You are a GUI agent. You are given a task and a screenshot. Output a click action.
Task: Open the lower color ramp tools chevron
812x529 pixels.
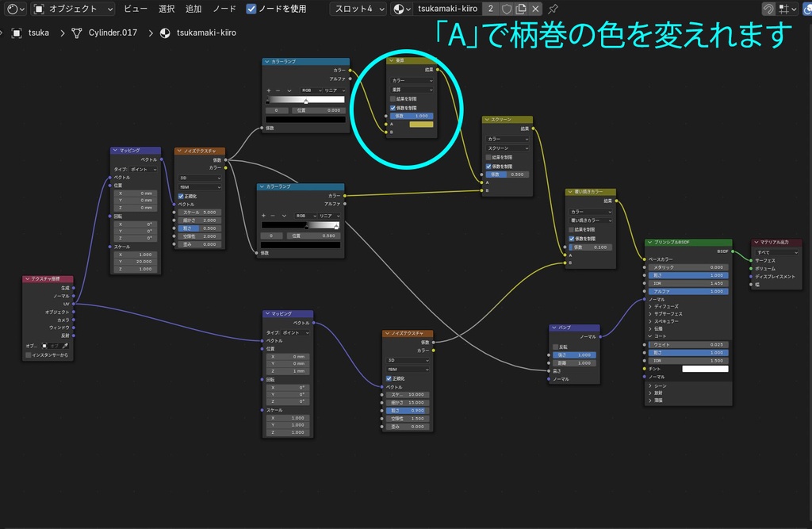[284, 216]
